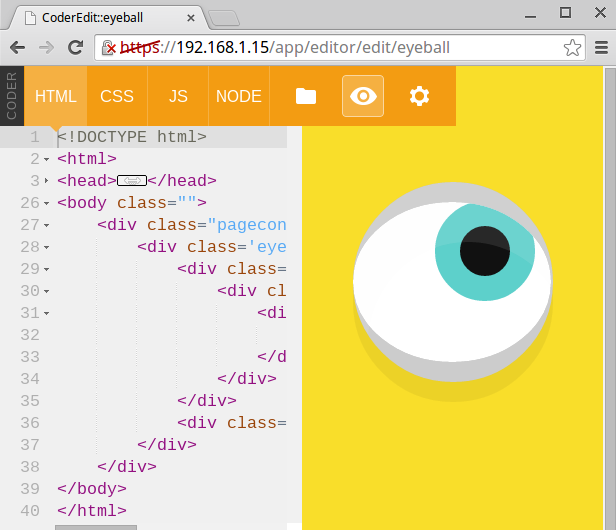Click the 'eye class value on line 28

pyautogui.click(x=267, y=247)
